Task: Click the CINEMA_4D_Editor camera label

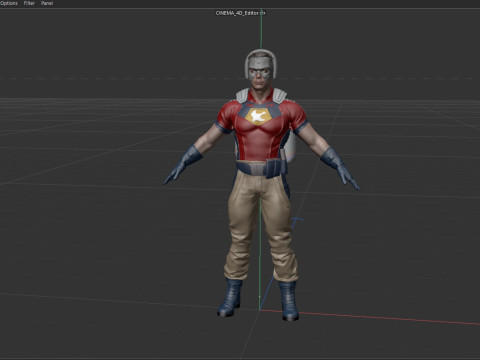Action: pos(237,13)
